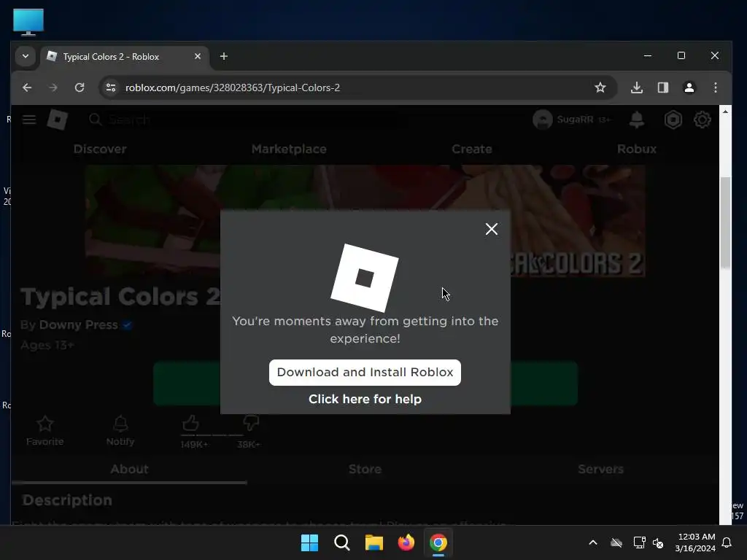Go back to the previous page
The image size is (747, 560).
click(x=27, y=87)
